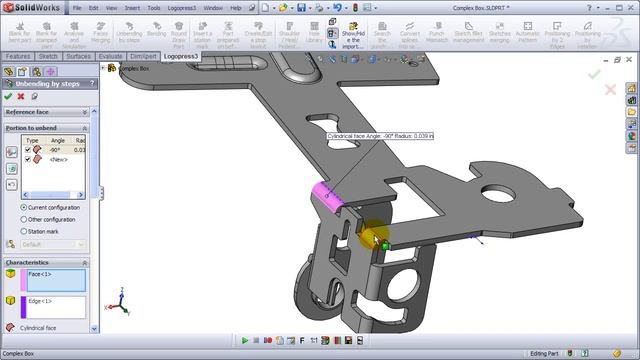Click the Bending ribbon tool
The height and width of the screenshot is (360, 640).
coord(156,29)
